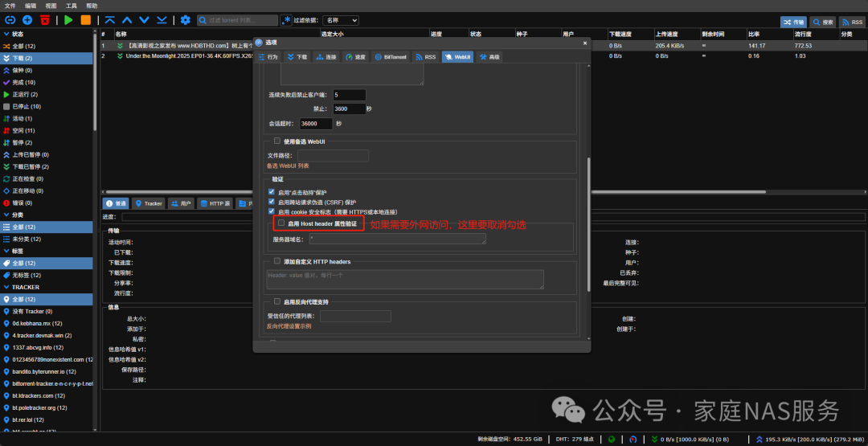
Task: Open the 备选 WebUI 列表 link
Action: 288,166
